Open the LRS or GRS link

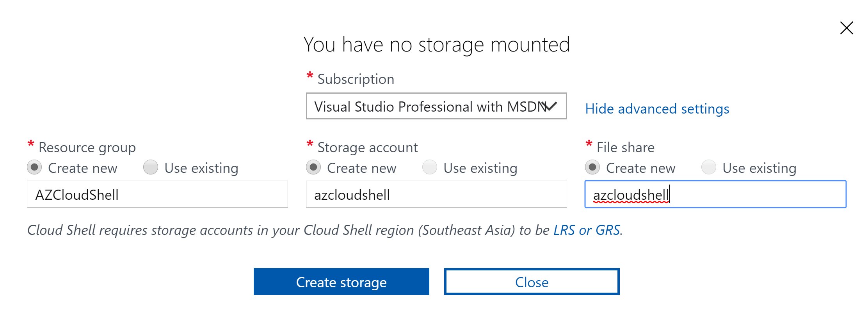(x=587, y=230)
